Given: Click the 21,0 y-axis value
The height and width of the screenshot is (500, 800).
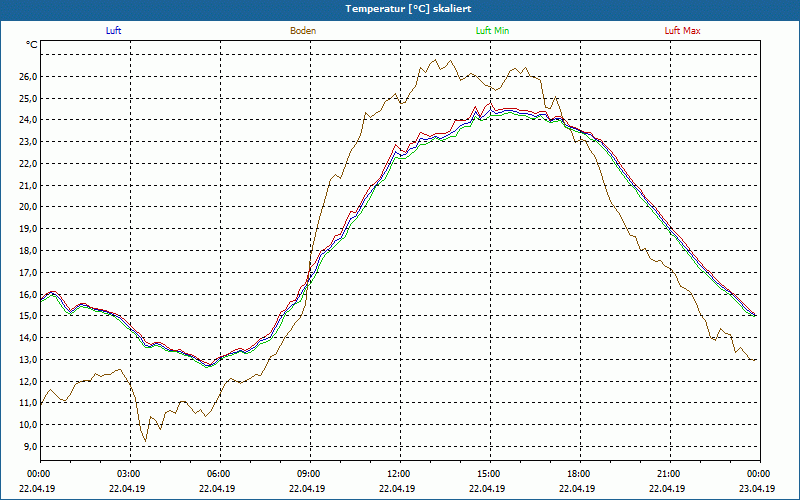Looking at the screenshot, I should point(29,185).
